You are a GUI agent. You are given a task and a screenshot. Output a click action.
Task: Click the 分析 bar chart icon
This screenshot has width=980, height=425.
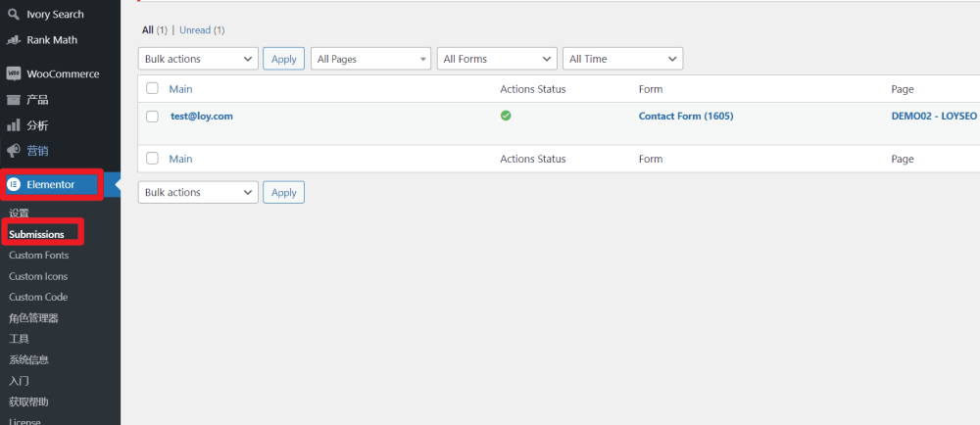tap(13, 125)
